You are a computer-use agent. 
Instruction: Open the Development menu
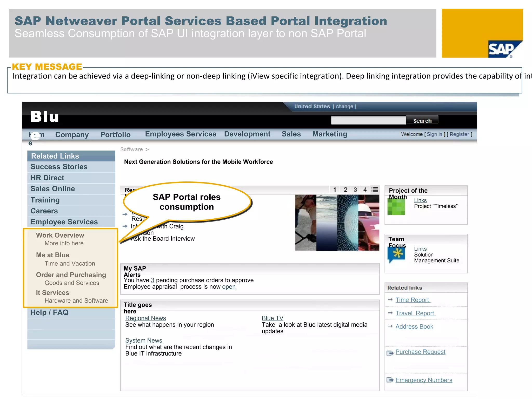247,134
